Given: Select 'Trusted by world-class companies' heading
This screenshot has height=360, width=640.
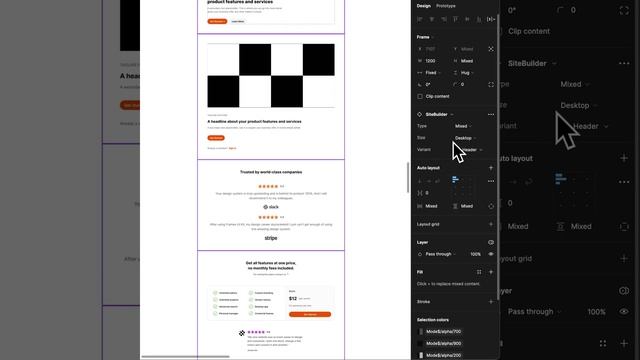Looking at the screenshot, I should click(271, 172).
